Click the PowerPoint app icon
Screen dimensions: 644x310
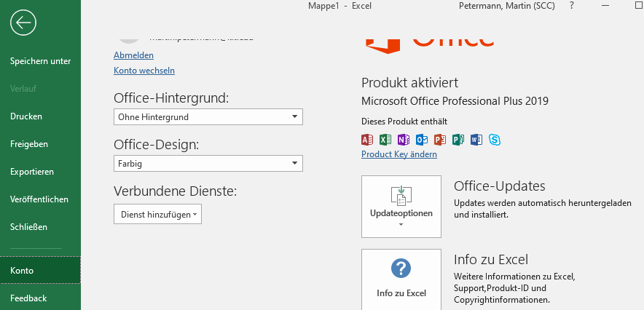point(440,140)
